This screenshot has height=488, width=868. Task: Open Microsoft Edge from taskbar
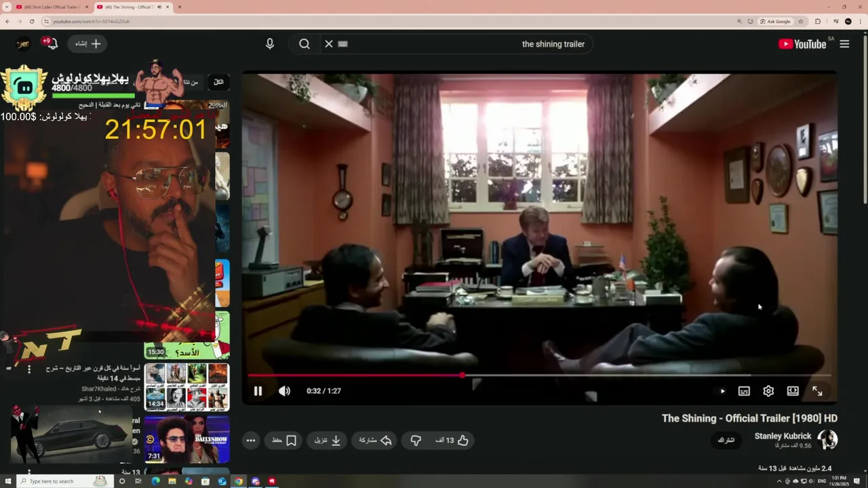click(x=155, y=481)
